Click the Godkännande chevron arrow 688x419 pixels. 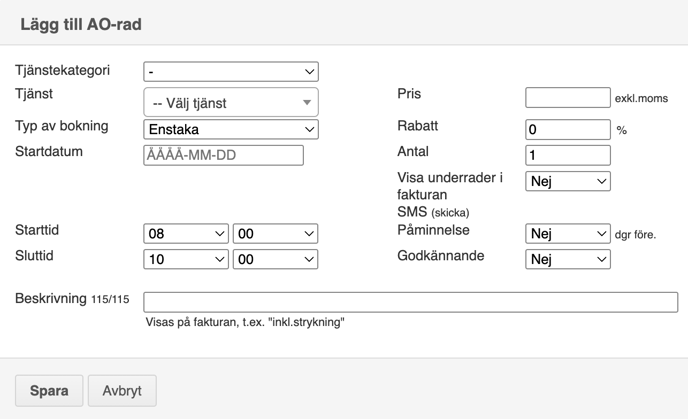(x=602, y=259)
